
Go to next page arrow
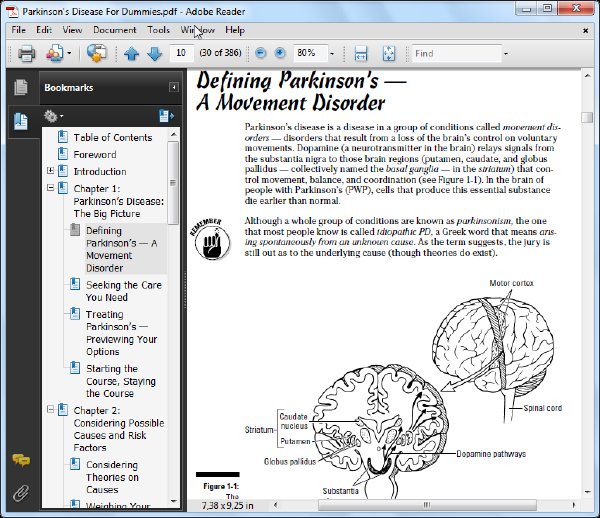click(x=154, y=54)
